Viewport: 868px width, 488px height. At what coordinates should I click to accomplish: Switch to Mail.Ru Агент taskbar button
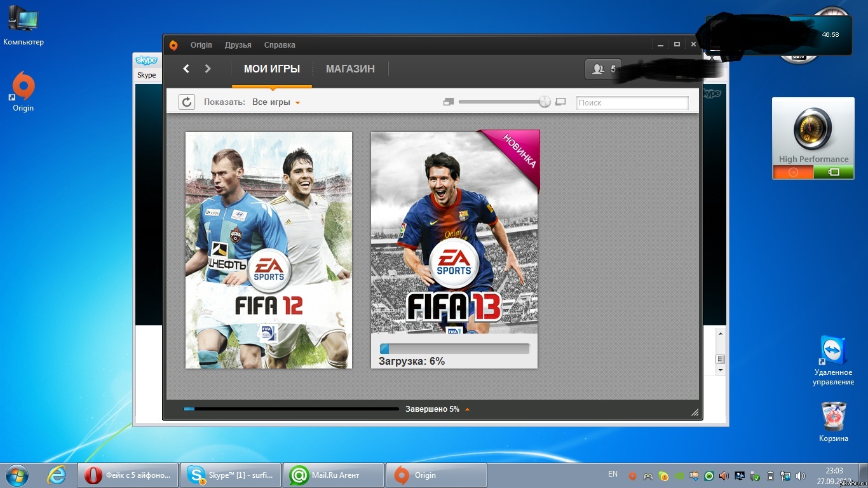[x=334, y=475]
